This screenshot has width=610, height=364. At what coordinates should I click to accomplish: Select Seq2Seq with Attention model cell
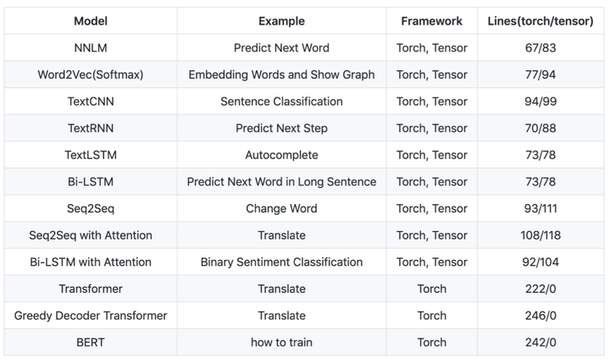(x=91, y=235)
